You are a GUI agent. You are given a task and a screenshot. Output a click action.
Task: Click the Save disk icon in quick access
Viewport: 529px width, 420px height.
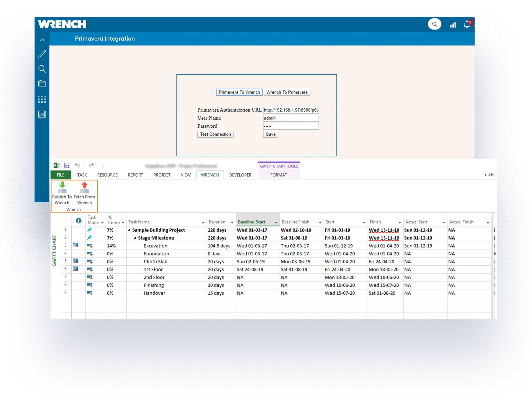(x=67, y=165)
